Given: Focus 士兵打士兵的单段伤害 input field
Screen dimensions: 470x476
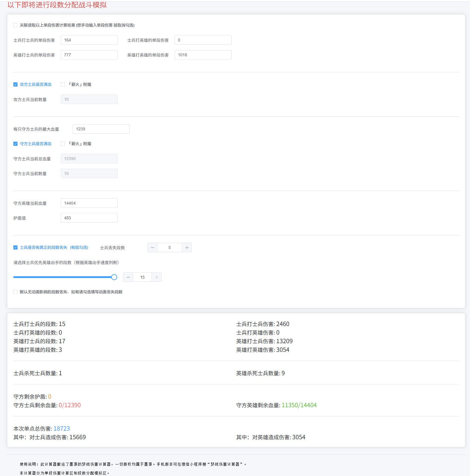Looking at the screenshot, I should [x=89, y=40].
